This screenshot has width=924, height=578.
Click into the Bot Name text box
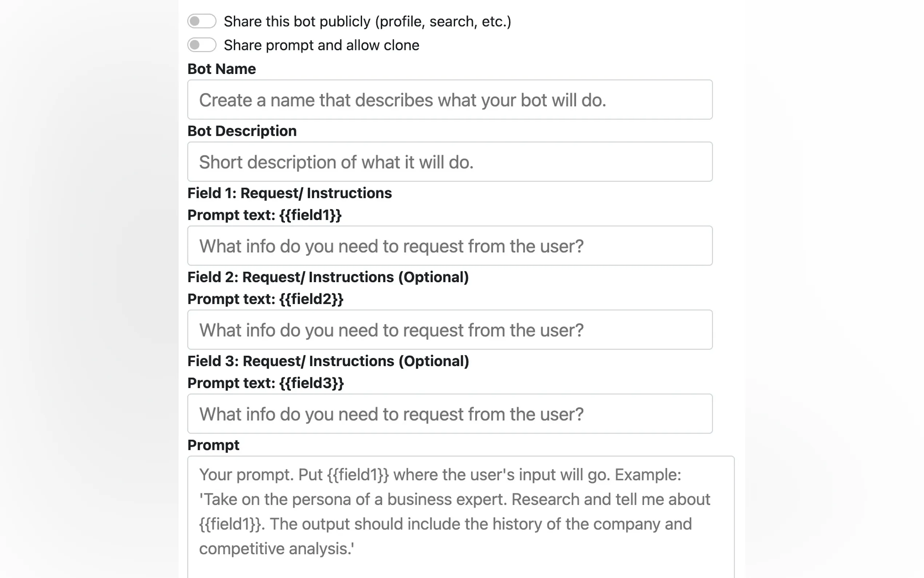tap(450, 100)
